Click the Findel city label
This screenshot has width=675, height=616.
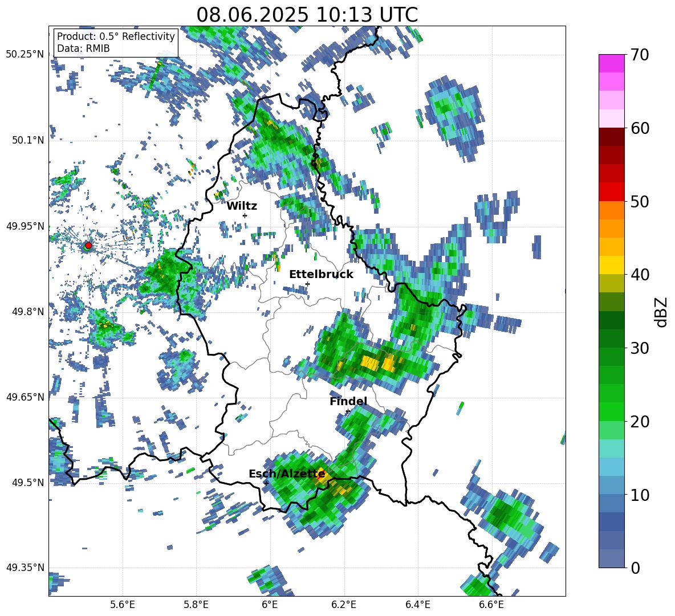348,401
